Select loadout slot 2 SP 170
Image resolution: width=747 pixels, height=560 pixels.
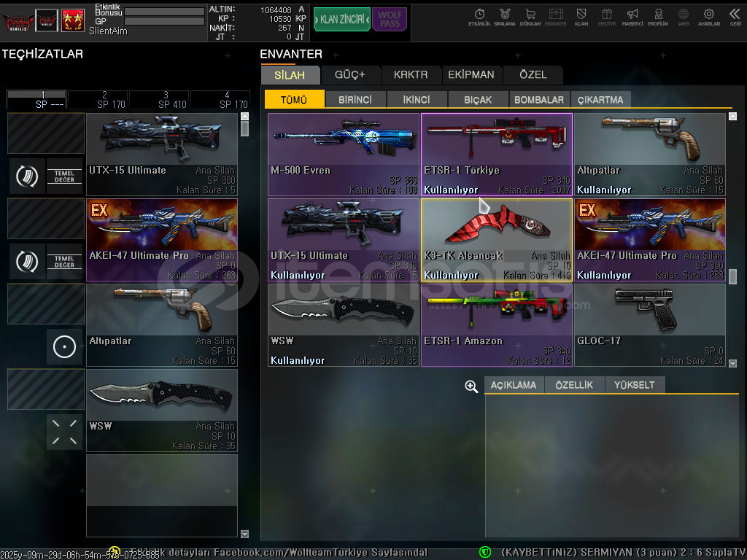coord(98,100)
